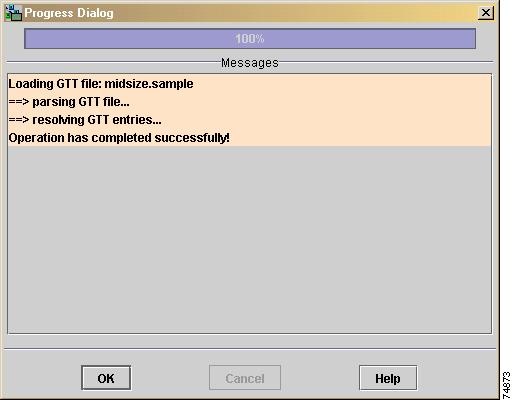Screen dimensions: 512x400
Task: Click the "==>" arrow before parsing
Action: pyautogui.click(x=19, y=102)
